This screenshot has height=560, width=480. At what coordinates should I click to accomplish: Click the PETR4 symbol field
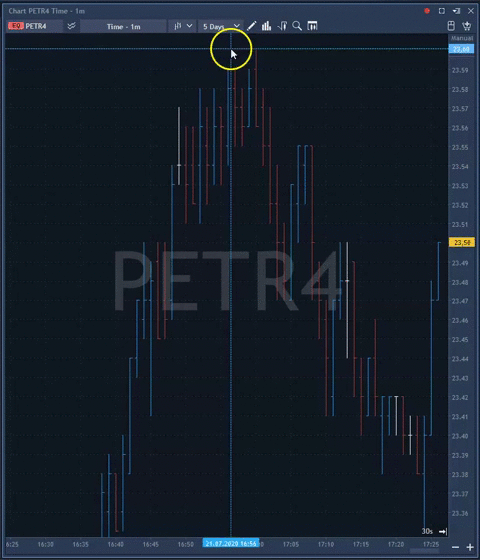coord(34,26)
